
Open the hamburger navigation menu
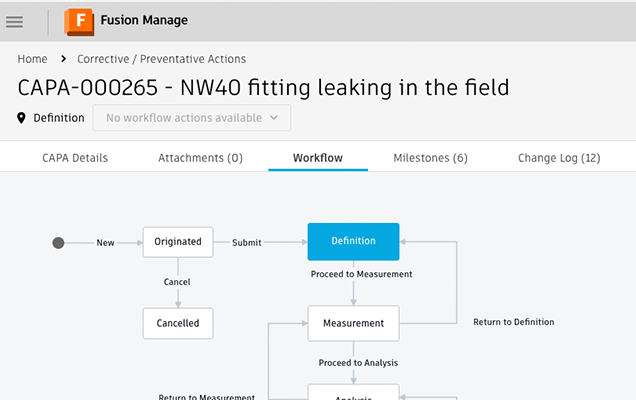pos(15,21)
